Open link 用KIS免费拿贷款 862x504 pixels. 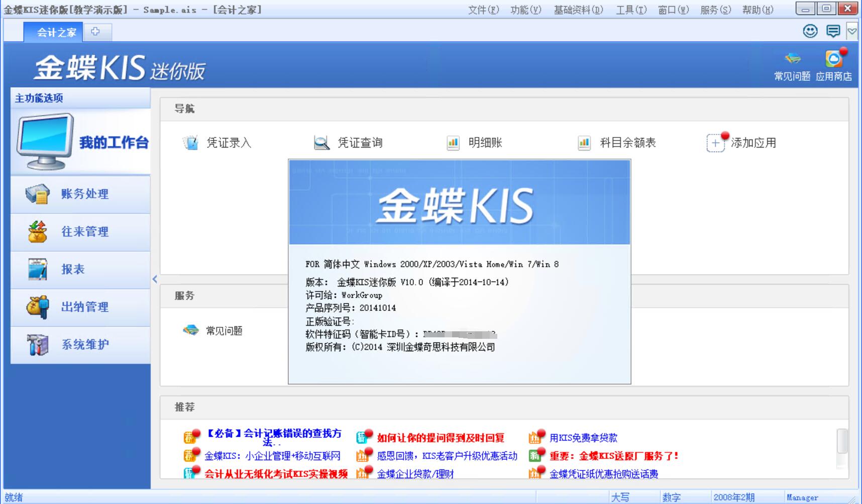(x=583, y=438)
